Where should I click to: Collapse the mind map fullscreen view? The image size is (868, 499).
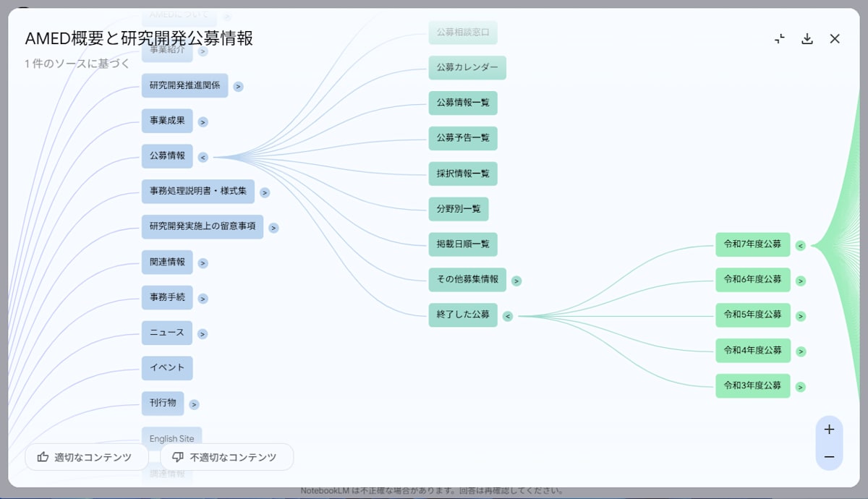[779, 39]
